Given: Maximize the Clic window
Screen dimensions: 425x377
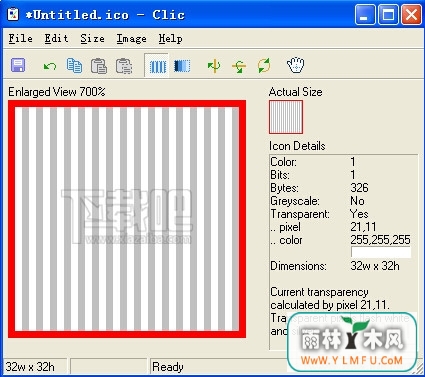Looking at the screenshot, I should coord(388,15).
